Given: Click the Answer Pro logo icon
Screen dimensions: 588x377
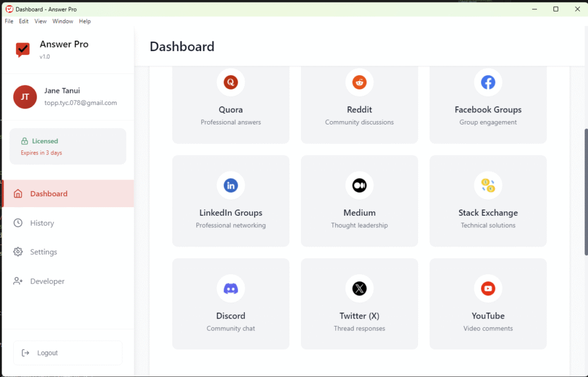Looking at the screenshot, I should (x=23, y=49).
